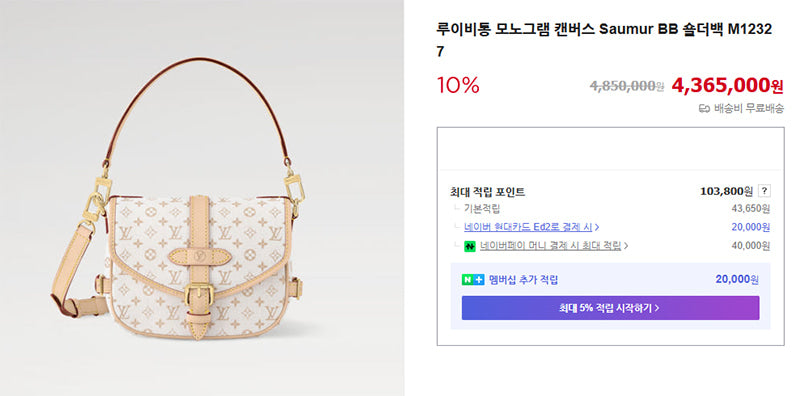The width and height of the screenshot is (800, 396).
Task: Click the blue 20,000원 membership points amount
Action: [737, 279]
